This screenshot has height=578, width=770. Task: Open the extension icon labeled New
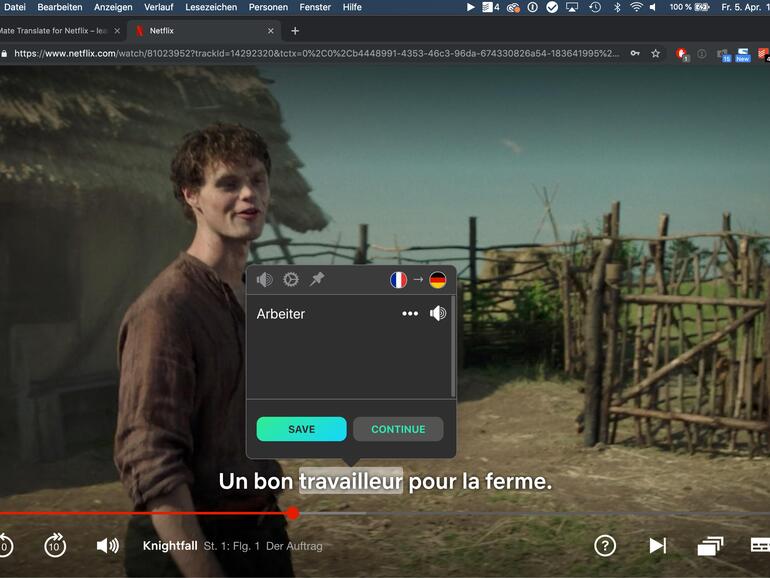pos(742,55)
